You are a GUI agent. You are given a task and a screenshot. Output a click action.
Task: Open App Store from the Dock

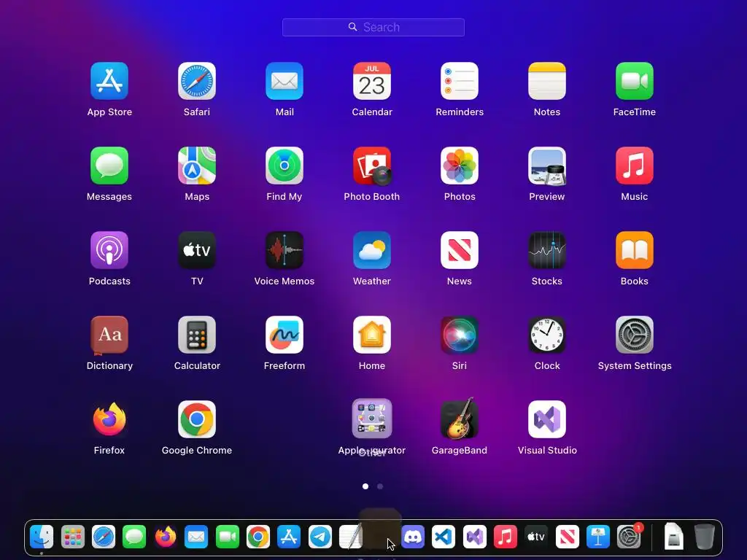(x=289, y=537)
